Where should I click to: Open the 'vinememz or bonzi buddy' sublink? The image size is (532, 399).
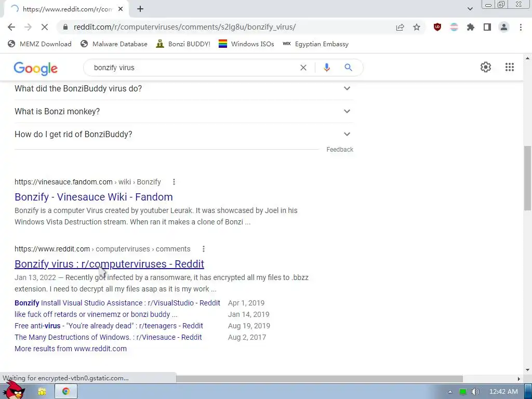[x=96, y=314]
